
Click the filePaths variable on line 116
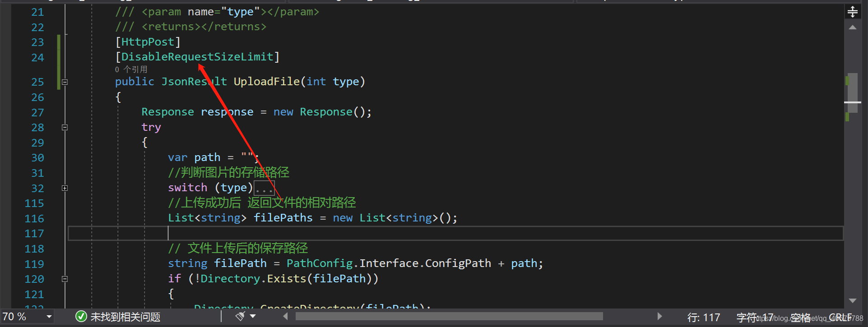coord(283,218)
